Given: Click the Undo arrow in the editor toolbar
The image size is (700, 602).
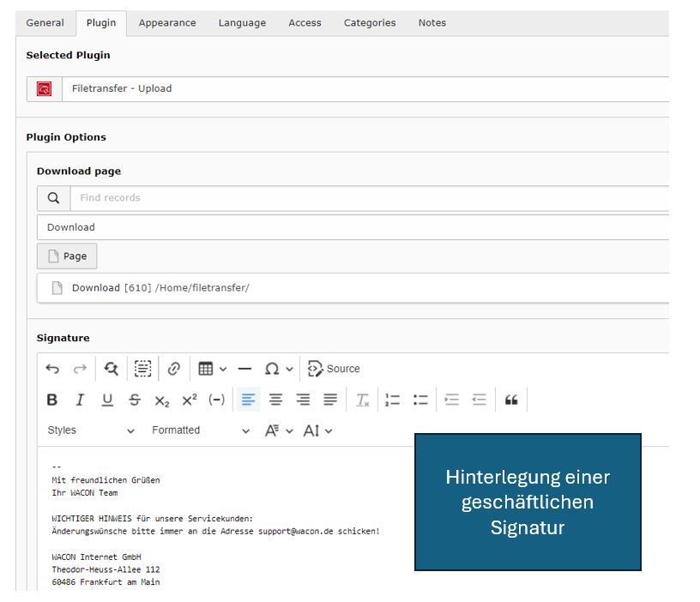Looking at the screenshot, I should (x=52, y=369).
